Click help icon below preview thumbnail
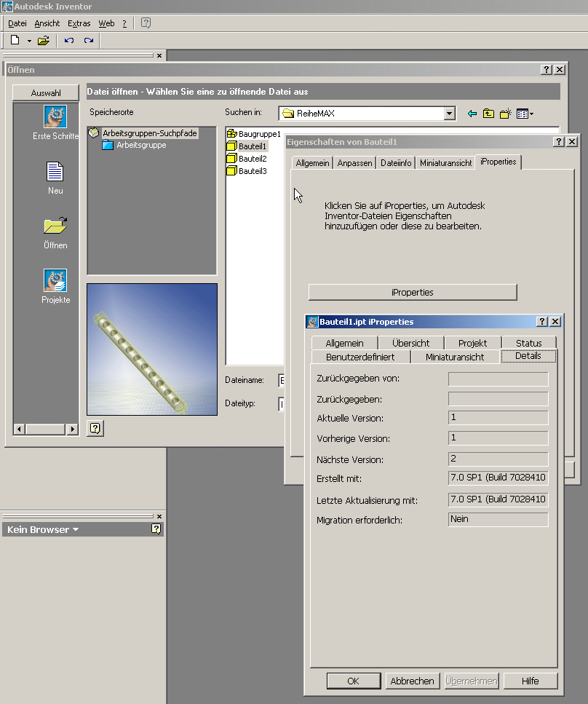This screenshot has width=588, height=704. tap(95, 428)
